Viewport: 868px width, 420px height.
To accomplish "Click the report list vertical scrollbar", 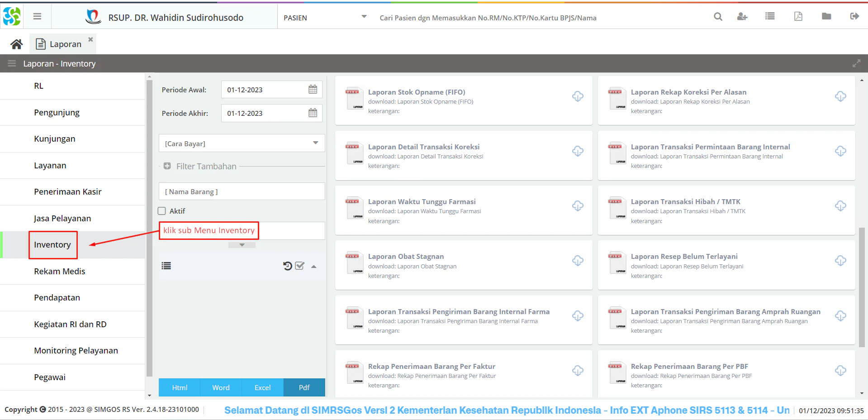I will (862, 287).
